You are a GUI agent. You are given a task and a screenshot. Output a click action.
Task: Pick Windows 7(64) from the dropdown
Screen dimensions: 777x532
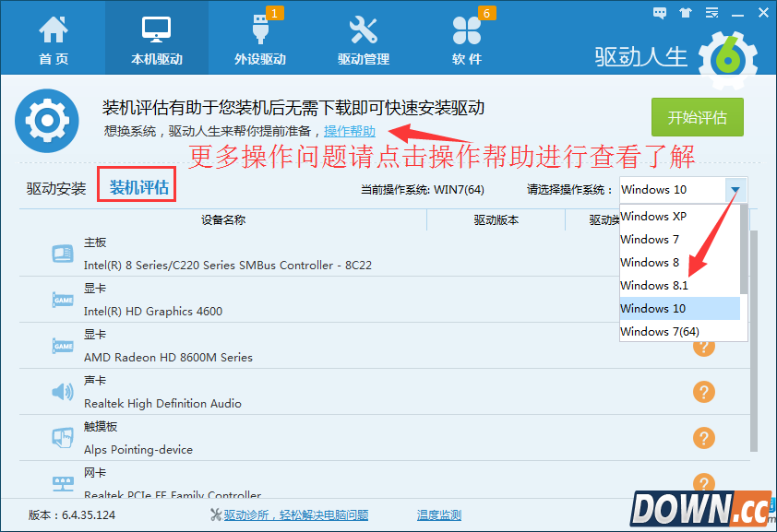[659, 332]
